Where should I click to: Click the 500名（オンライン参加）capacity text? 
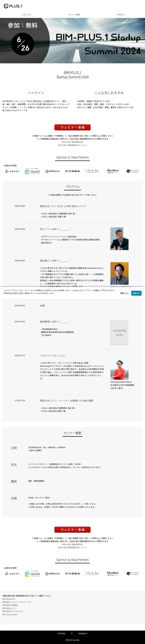coord(39,497)
